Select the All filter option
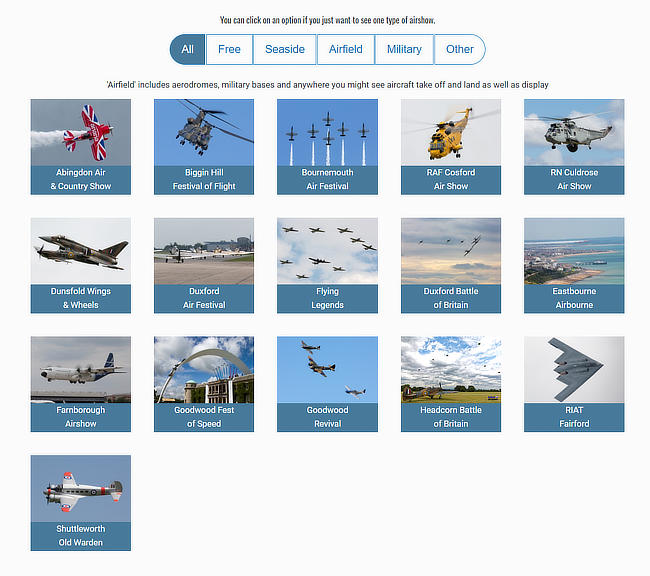650x576 pixels. (x=187, y=49)
